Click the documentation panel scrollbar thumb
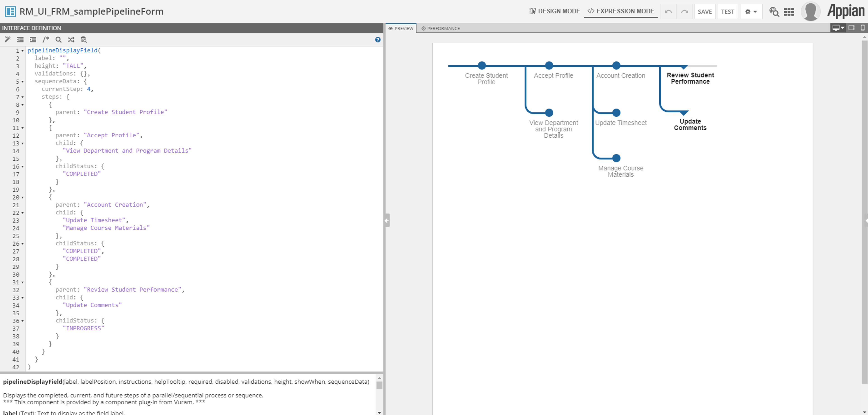The image size is (868, 415). (380, 385)
